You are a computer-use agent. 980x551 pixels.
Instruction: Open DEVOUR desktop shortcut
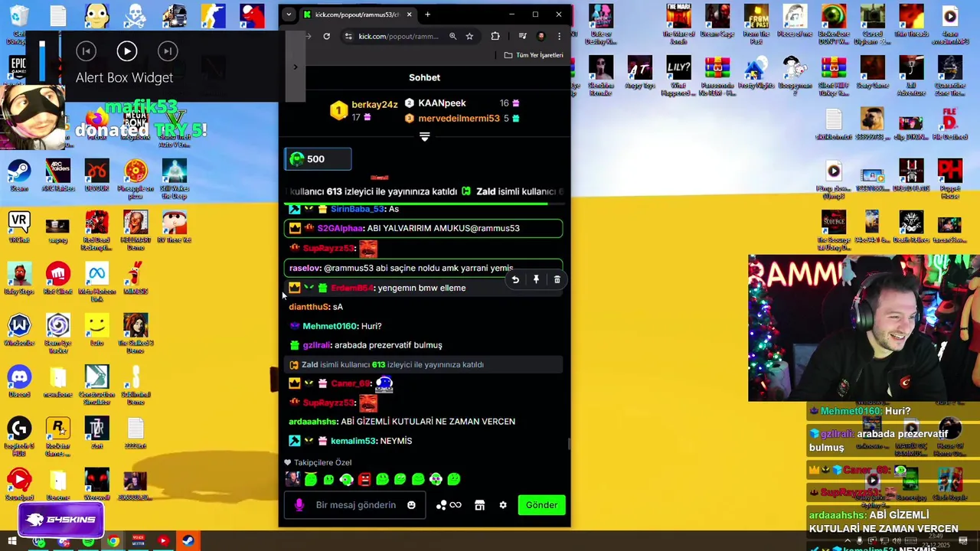(97, 176)
